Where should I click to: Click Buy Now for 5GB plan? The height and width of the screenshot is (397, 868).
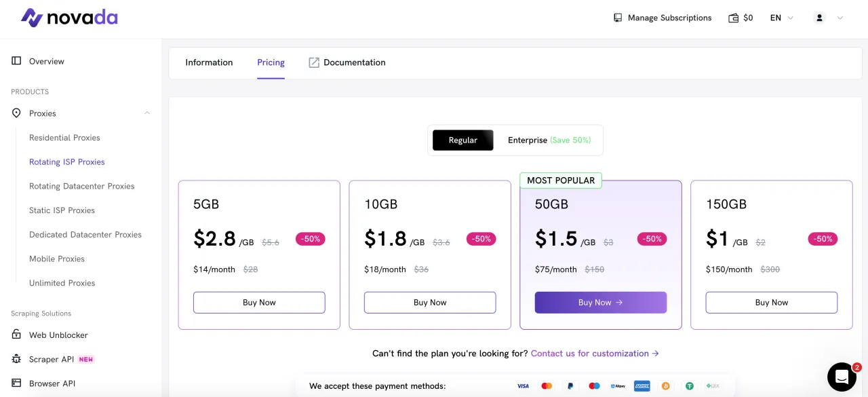click(x=259, y=303)
